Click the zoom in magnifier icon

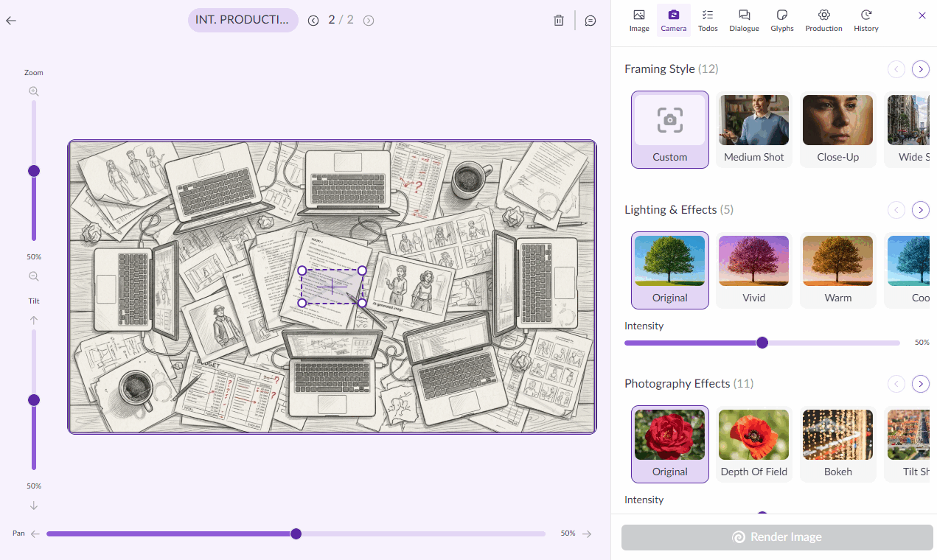point(34,91)
